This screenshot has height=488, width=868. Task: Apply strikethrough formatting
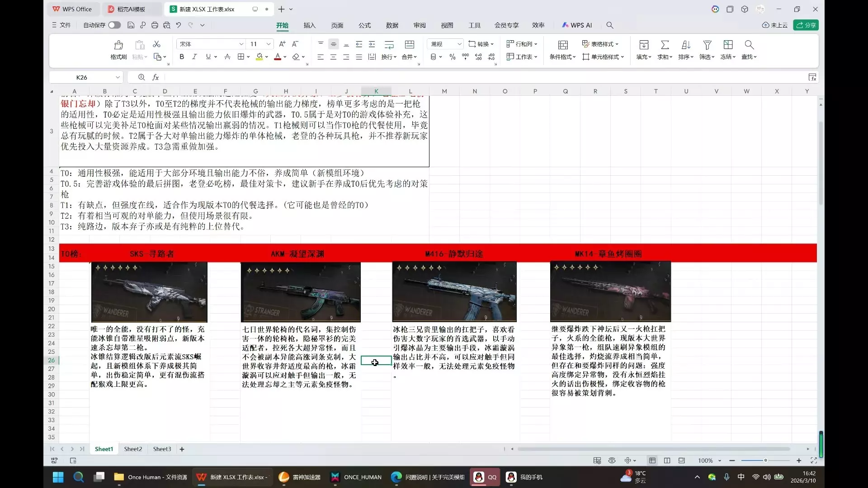point(227,56)
